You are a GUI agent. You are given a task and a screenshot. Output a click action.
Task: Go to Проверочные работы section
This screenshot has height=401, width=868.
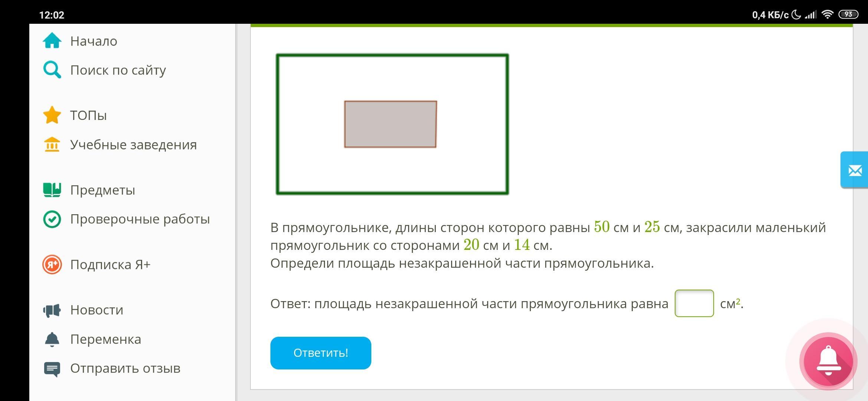[140, 219]
